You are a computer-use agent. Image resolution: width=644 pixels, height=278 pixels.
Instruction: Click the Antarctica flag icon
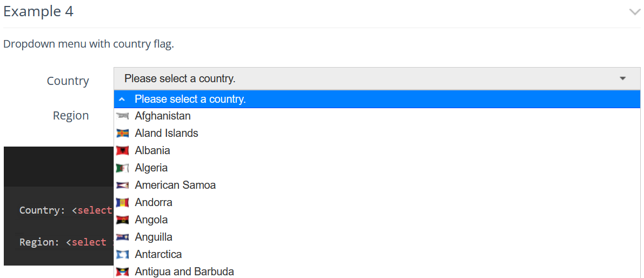point(122,254)
